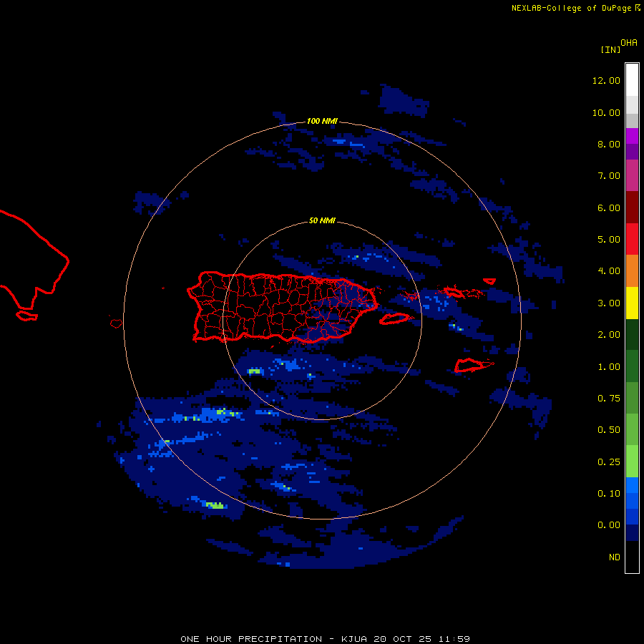The image size is (644, 644).
Task: Click the ONE HOUR PRECIPITATION KJUA title text
Action: pos(325,639)
